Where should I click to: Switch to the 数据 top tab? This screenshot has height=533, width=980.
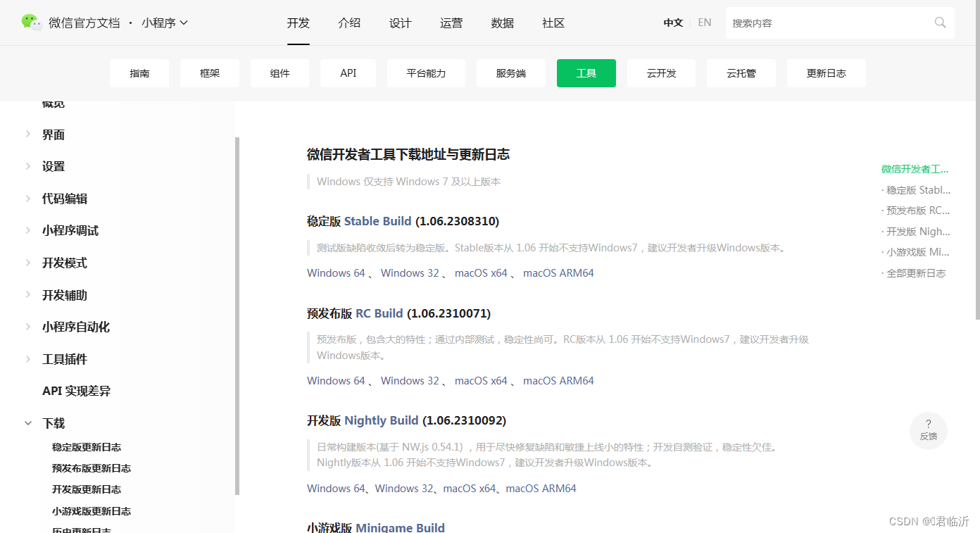coord(502,23)
